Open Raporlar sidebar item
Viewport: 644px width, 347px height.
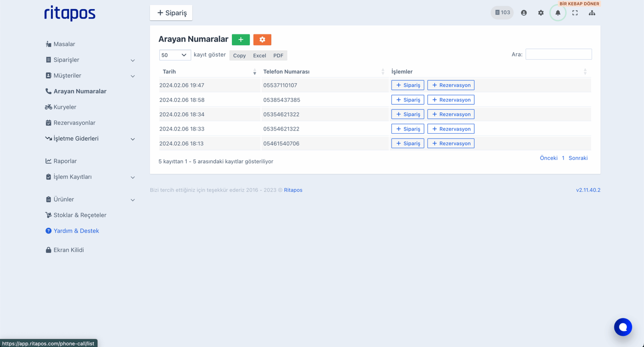[x=65, y=161]
